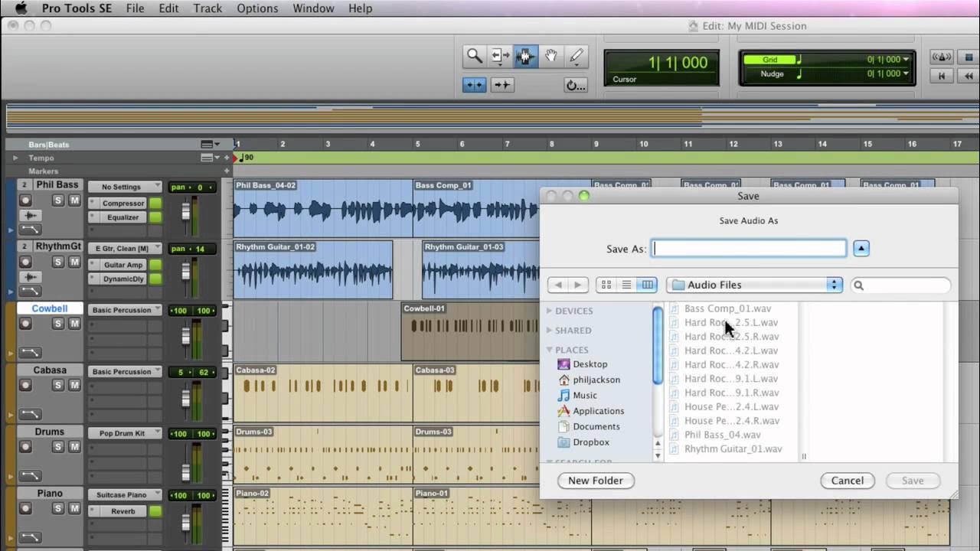Go forward in Save dialog navigation
Image resolution: width=980 pixels, height=551 pixels.
[x=578, y=285]
